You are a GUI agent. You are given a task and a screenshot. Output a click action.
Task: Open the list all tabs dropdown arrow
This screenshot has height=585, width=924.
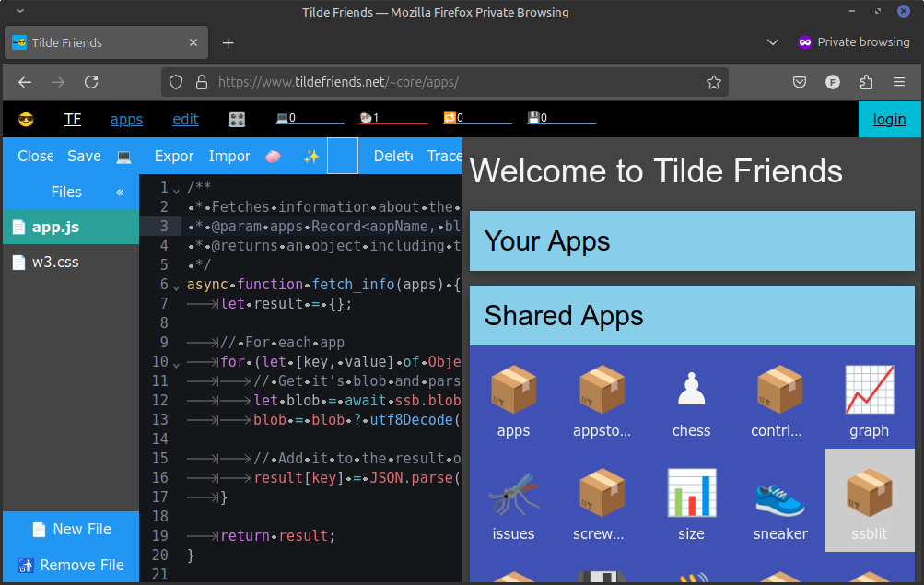(772, 42)
